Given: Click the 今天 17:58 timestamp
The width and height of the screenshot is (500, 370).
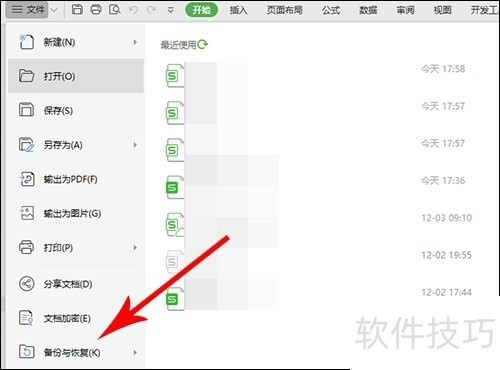Looking at the screenshot, I should pyautogui.click(x=443, y=69).
